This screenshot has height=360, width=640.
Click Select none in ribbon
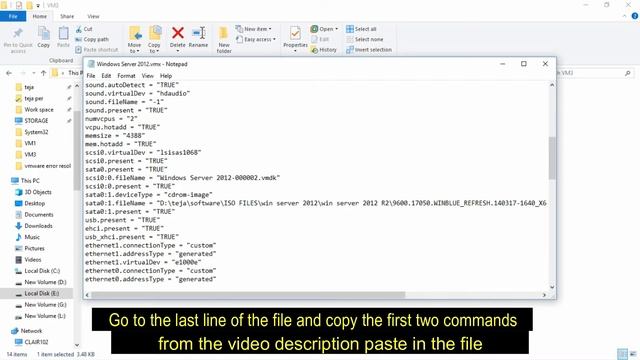(364, 39)
